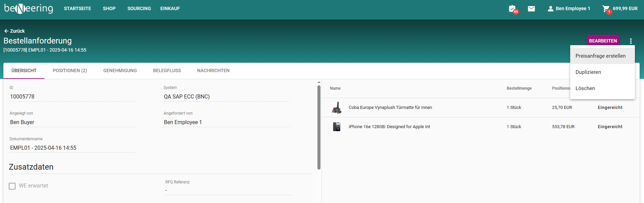644x203 pixels.
Task: Open the Genehmigung tab
Action: (120, 70)
